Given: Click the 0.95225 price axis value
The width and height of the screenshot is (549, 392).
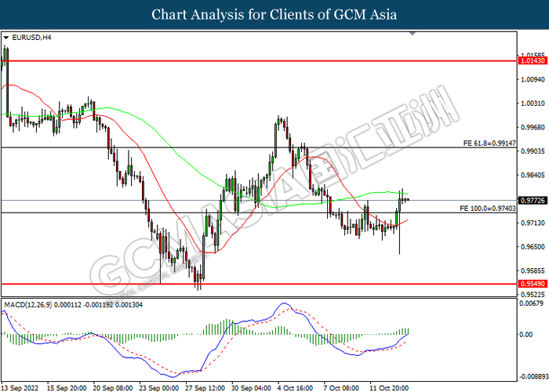Looking at the screenshot, I should [x=533, y=295].
